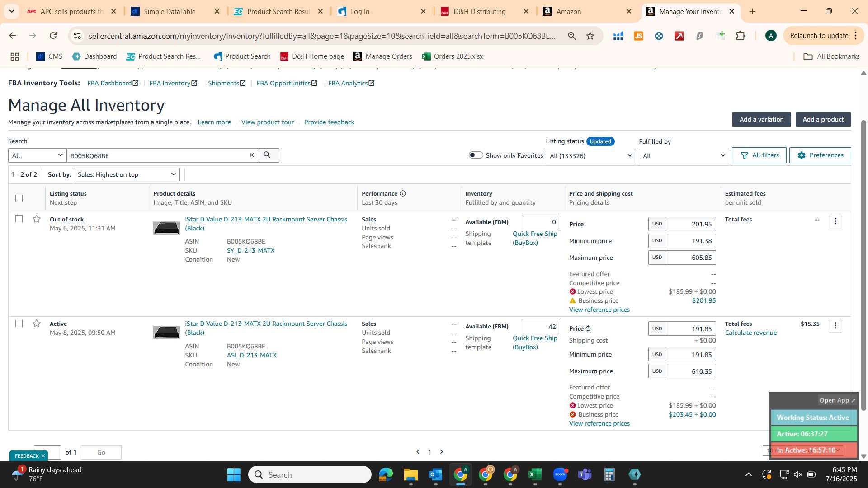Open the Fulfilled by dropdown
Screen dimensions: 868x488
pos(684,156)
